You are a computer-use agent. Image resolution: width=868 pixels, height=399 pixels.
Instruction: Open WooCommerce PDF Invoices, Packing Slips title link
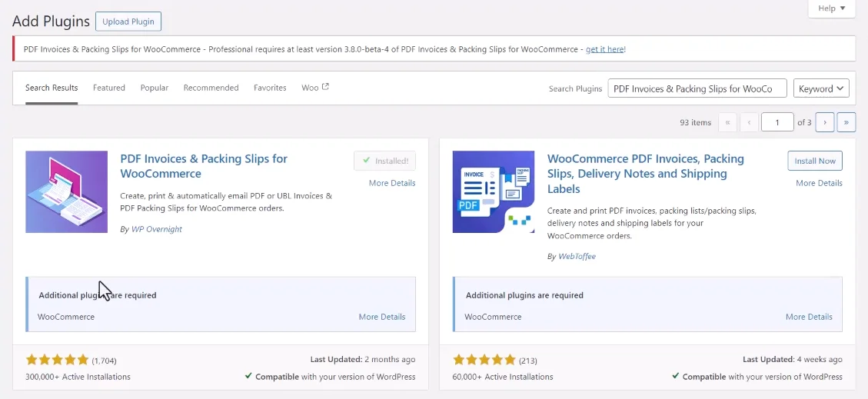point(646,174)
